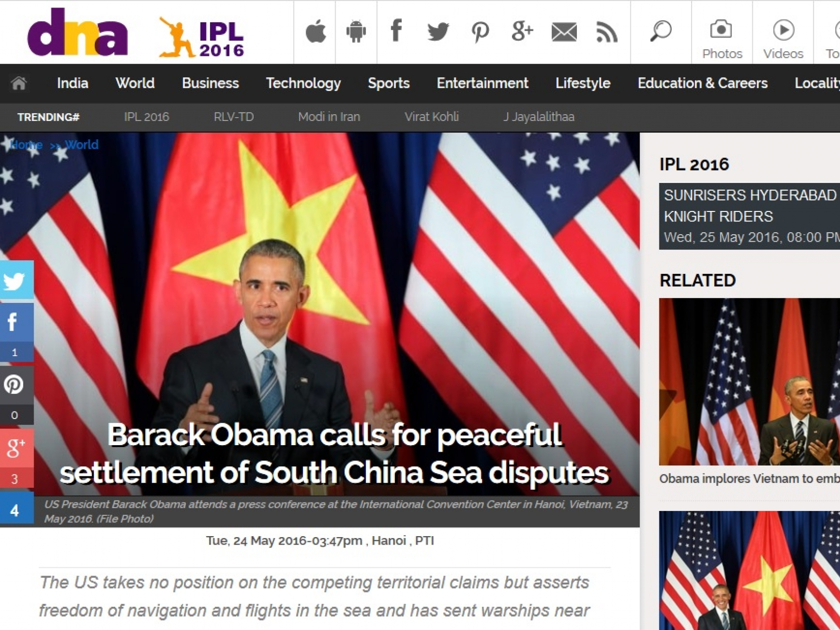Open the search magnifier icon
Viewport: 840px width, 630px height.
661,31
